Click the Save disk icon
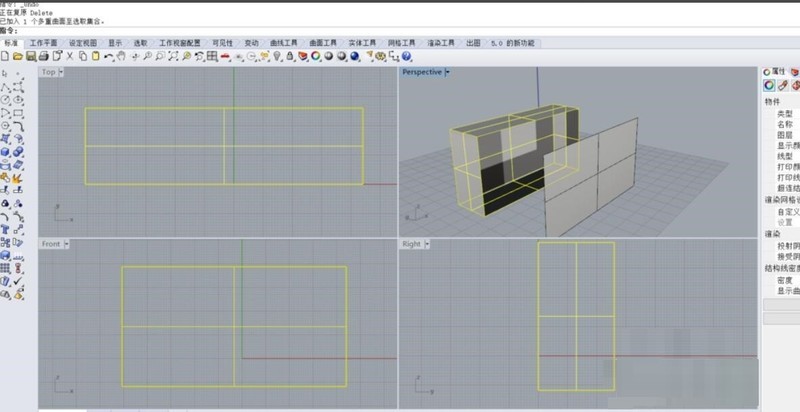 31,56
